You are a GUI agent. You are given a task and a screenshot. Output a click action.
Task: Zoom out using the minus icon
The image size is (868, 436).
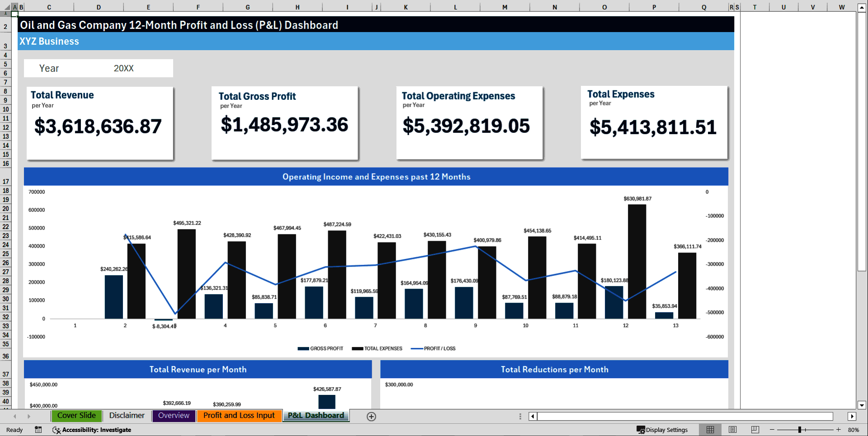coord(771,430)
